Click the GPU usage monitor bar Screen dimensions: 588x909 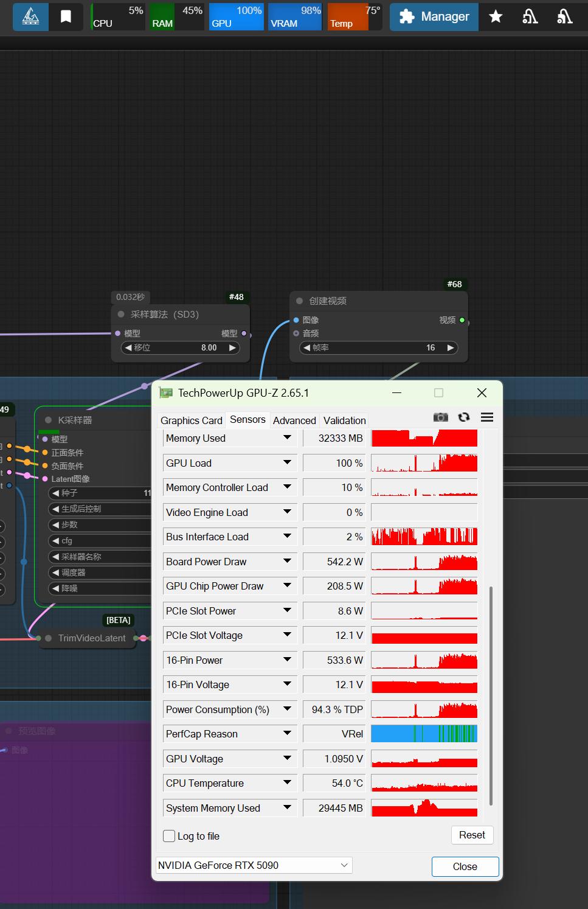pos(237,16)
